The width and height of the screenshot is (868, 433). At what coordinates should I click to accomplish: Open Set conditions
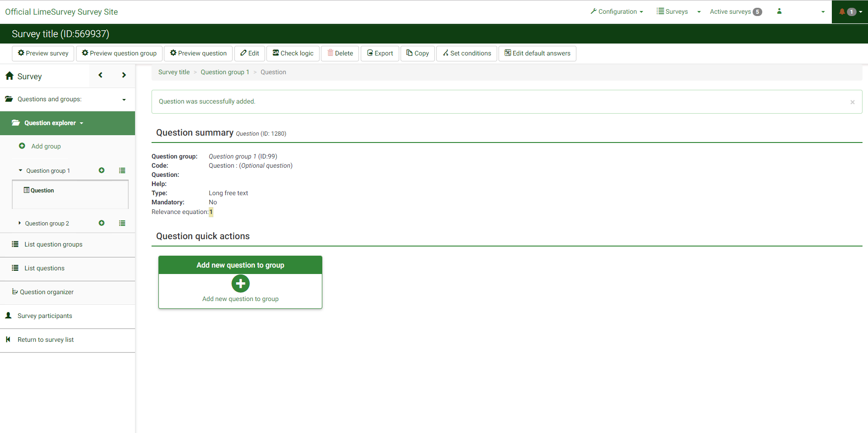tap(467, 53)
